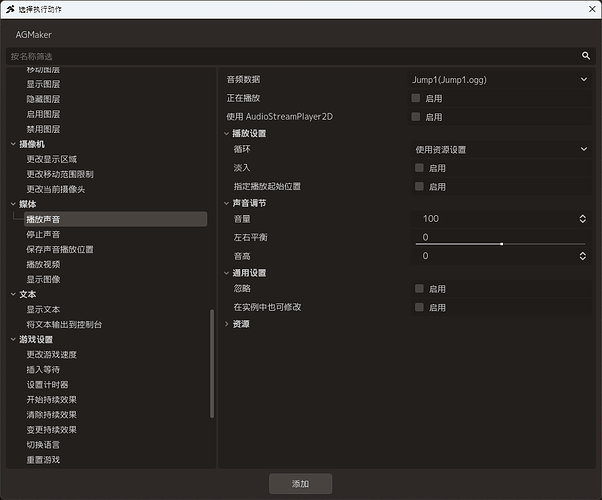Expand the 资源 section
602x500 pixels.
point(227,324)
